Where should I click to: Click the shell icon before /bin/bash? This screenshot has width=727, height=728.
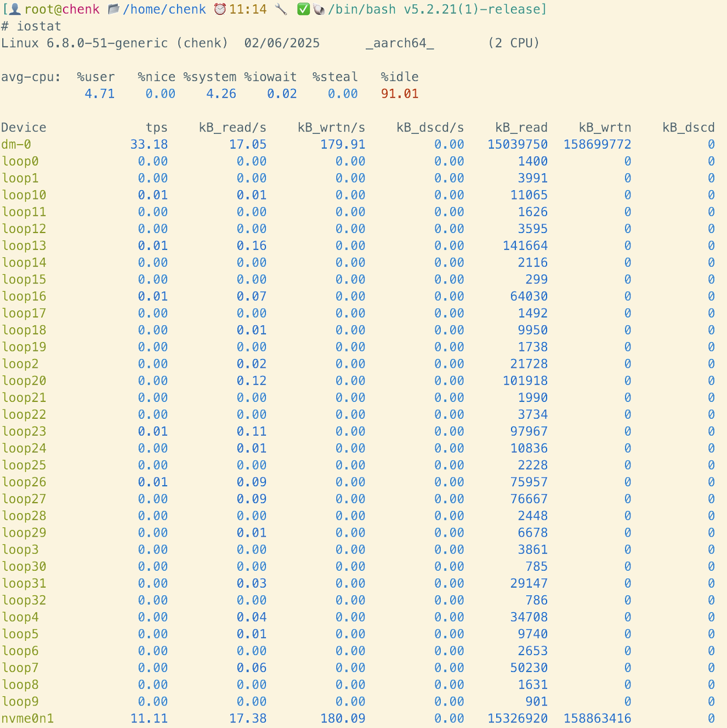319,9
